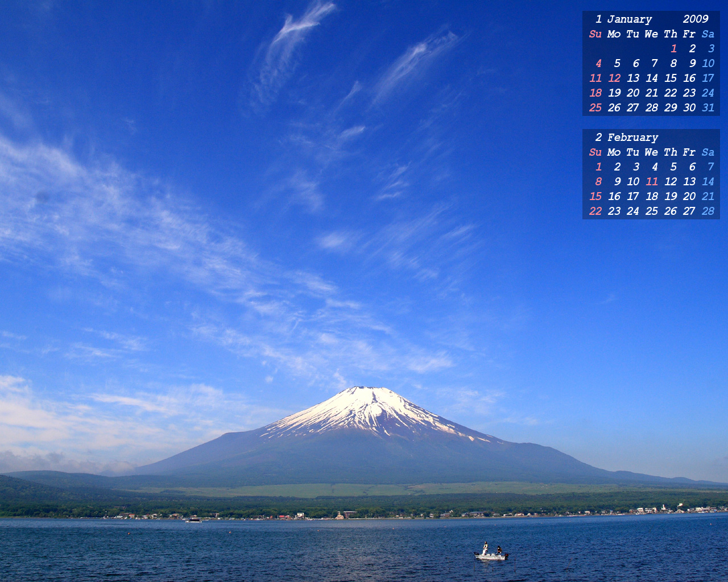Image resolution: width=728 pixels, height=582 pixels.
Task: Select February 18 in the calendar
Action: (652, 197)
